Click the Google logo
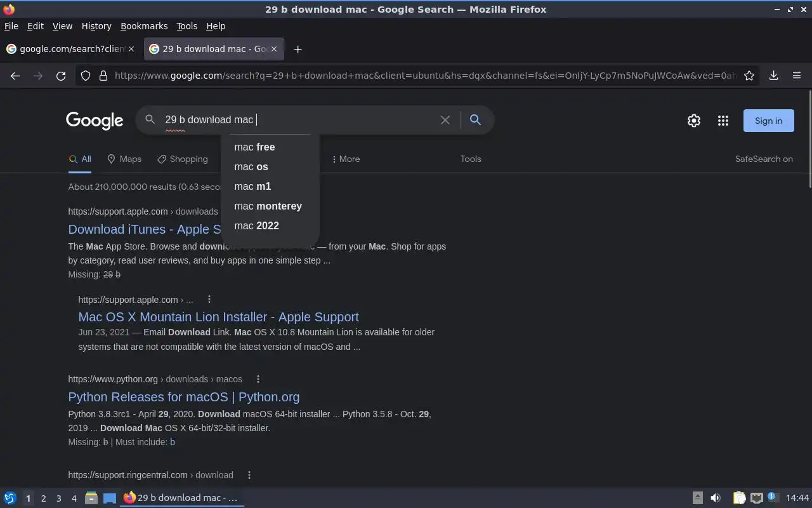The width and height of the screenshot is (812, 508). click(x=95, y=121)
